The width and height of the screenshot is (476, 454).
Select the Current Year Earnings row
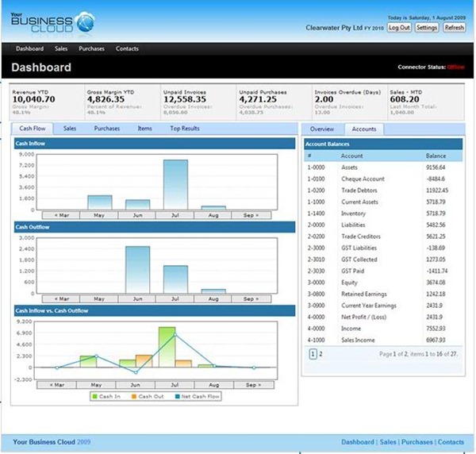coord(383,306)
